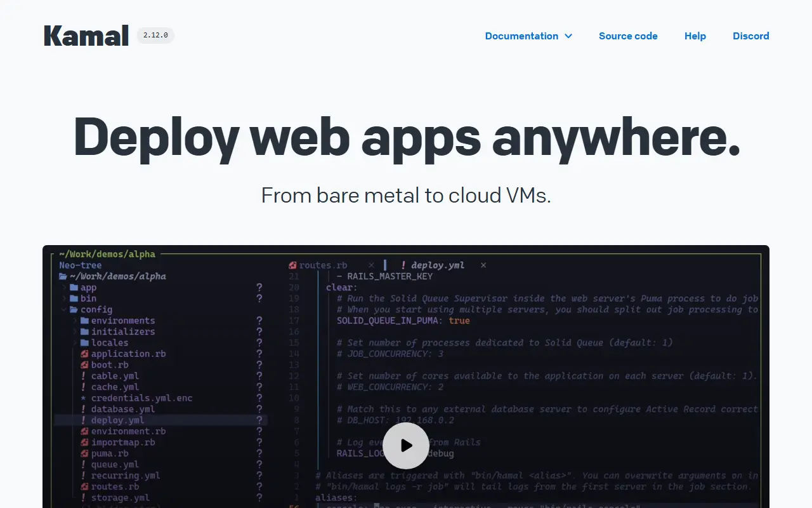This screenshot has width=812, height=508.
Task: Open credentials.yml.enc in the file tree
Action: coord(136,398)
